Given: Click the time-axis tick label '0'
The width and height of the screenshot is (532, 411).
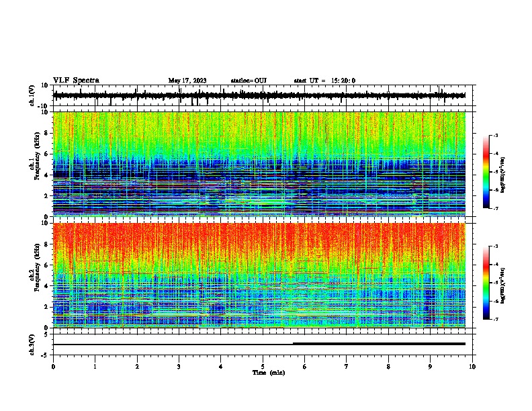Looking at the screenshot, I should point(53,367).
